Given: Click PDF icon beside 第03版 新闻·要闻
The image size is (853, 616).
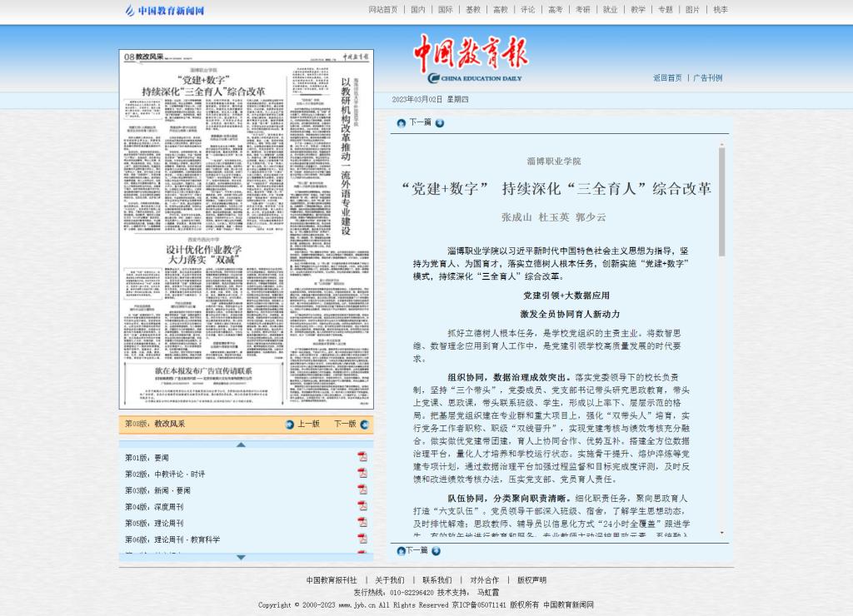Looking at the screenshot, I should pyautogui.click(x=362, y=489).
